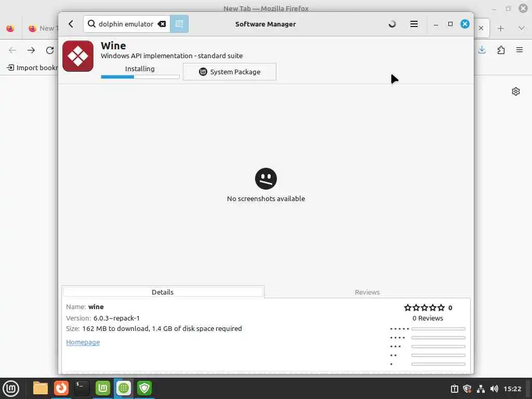Image resolution: width=532 pixels, height=399 pixels.
Task: Click the notification tray icon
Action: pos(454,389)
